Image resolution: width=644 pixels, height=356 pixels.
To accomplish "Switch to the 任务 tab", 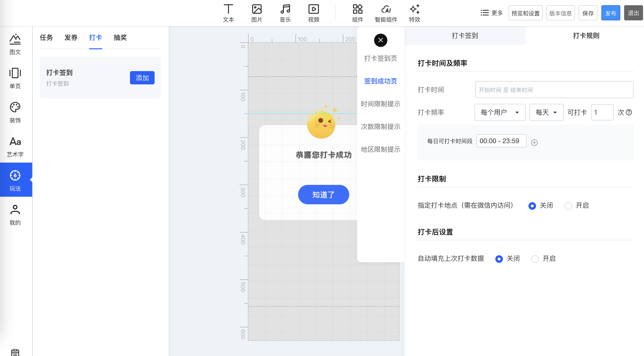I will (x=46, y=37).
